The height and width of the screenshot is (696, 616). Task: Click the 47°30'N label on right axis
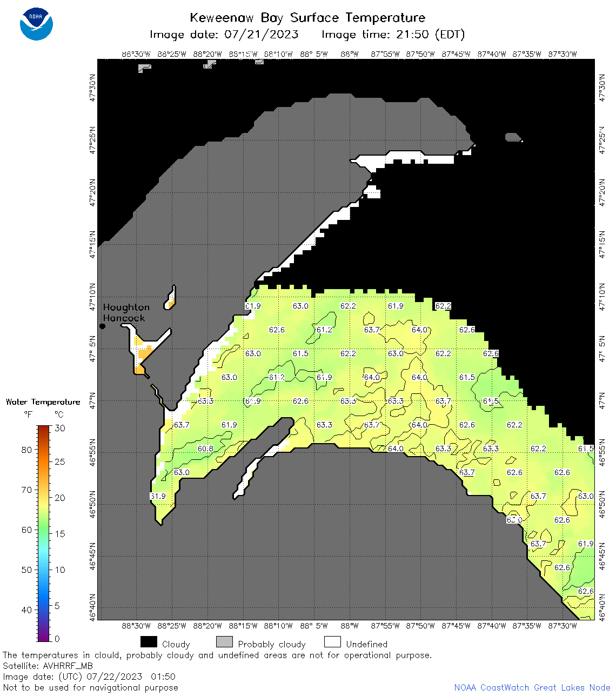tap(603, 88)
